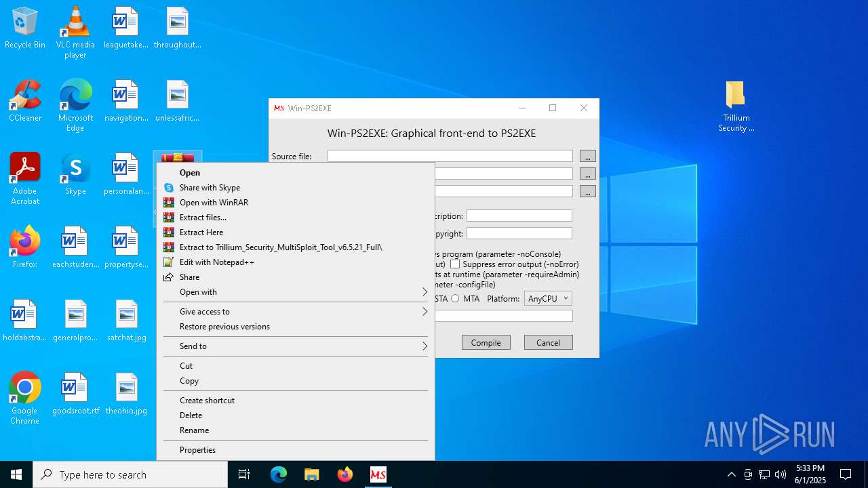
Task: Open Firefox desktop shortcut
Action: tap(25, 248)
